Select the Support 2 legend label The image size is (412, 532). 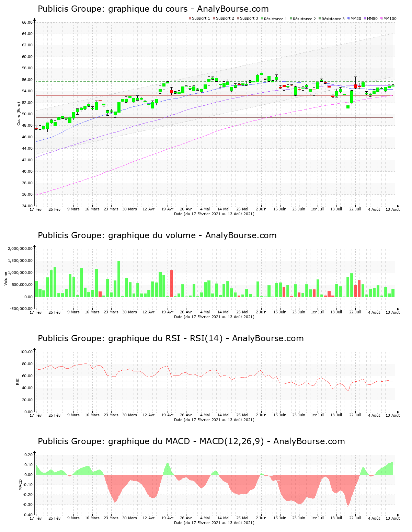[225, 19]
